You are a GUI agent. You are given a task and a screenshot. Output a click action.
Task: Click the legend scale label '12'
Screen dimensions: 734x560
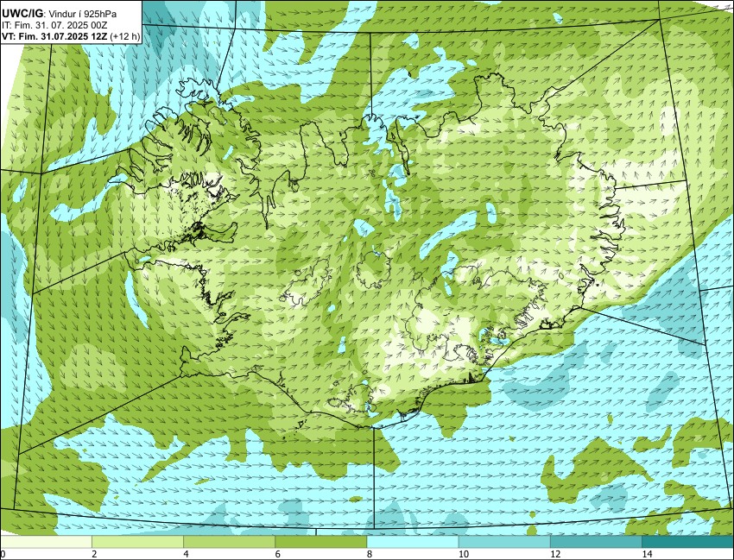click(x=555, y=554)
